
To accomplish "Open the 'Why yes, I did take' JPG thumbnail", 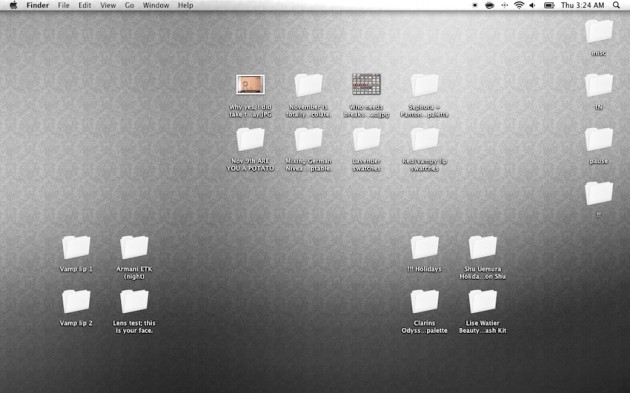I will pyautogui.click(x=250, y=84).
